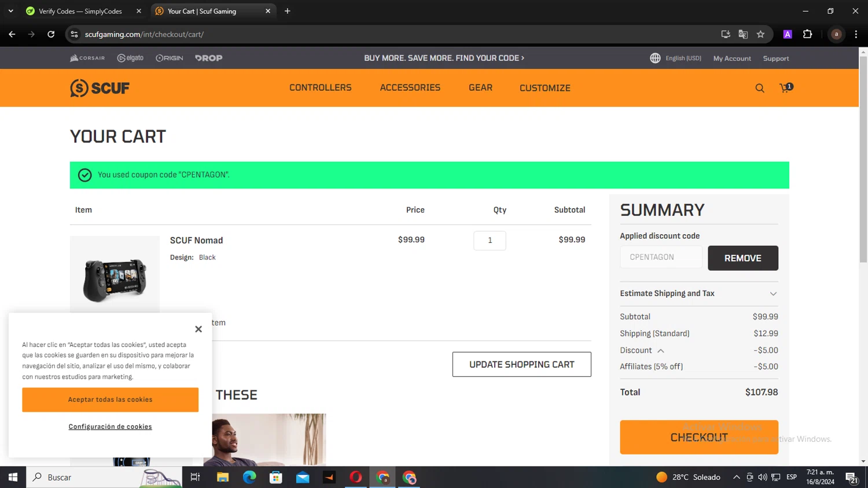868x488 pixels.
Task: Reload the page
Action: [51, 34]
